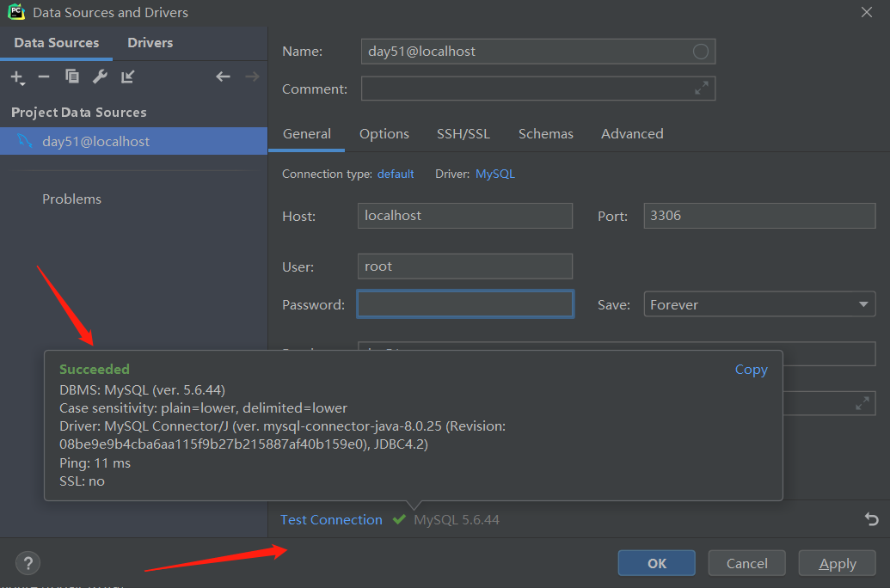The width and height of the screenshot is (890, 588).
Task: Close the Data Sources and Drivers dialog
Action: (866, 12)
